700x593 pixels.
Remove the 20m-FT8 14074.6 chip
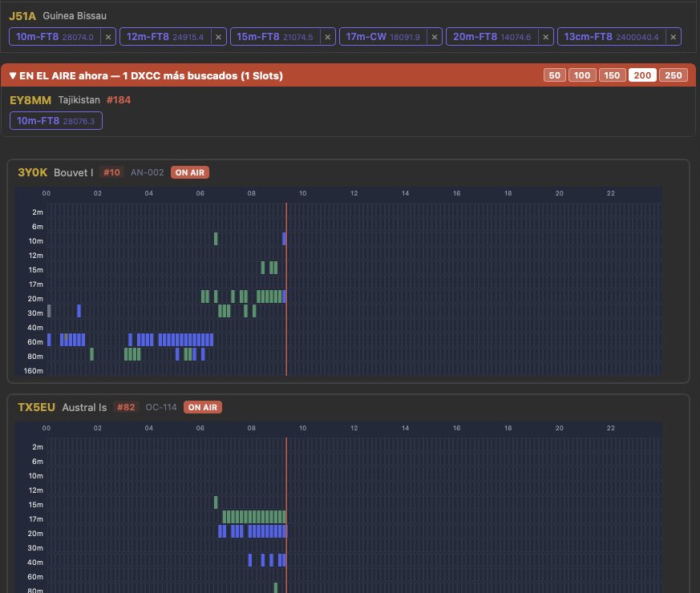[545, 37]
